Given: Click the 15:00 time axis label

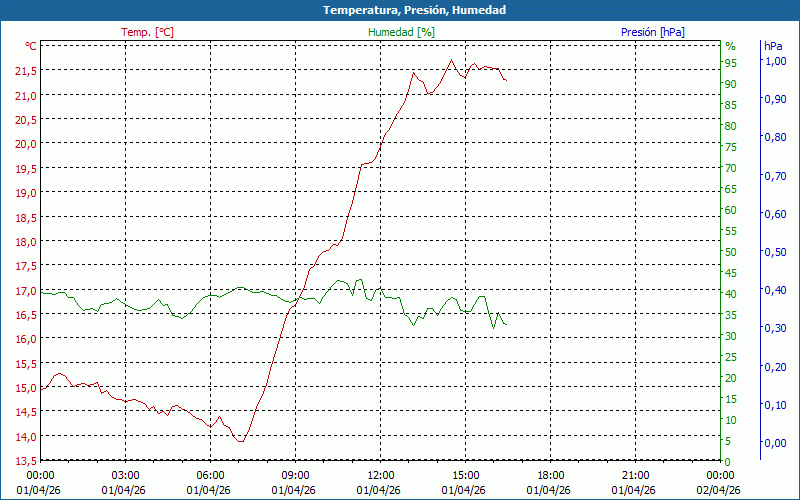Looking at the screenshot, I should 465,476.
